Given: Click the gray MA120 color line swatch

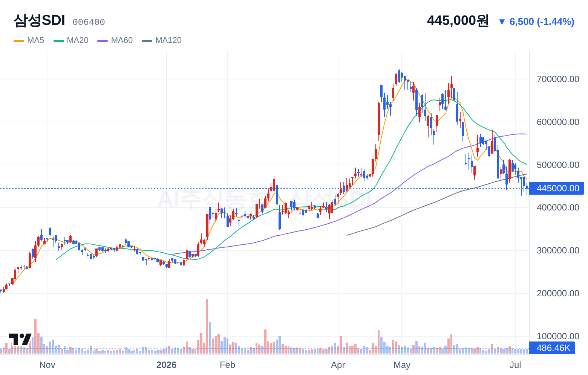Looking at the screenshot, I should point(147,41).
